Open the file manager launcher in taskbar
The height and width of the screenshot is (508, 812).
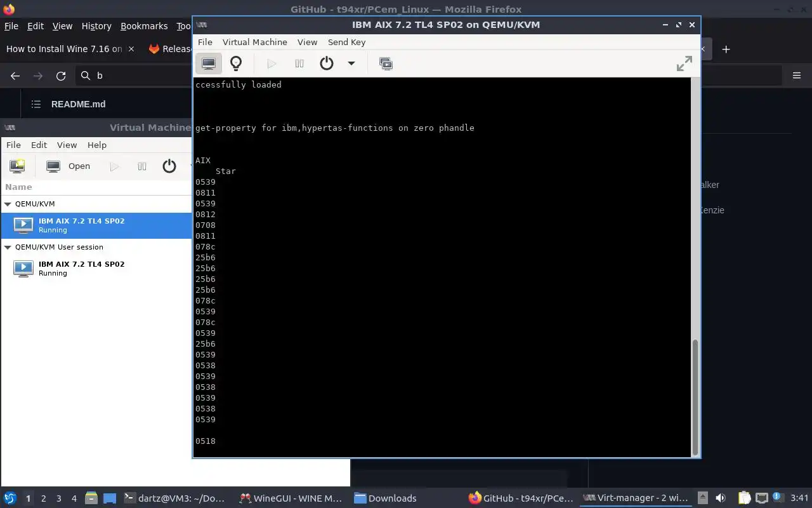91,498
